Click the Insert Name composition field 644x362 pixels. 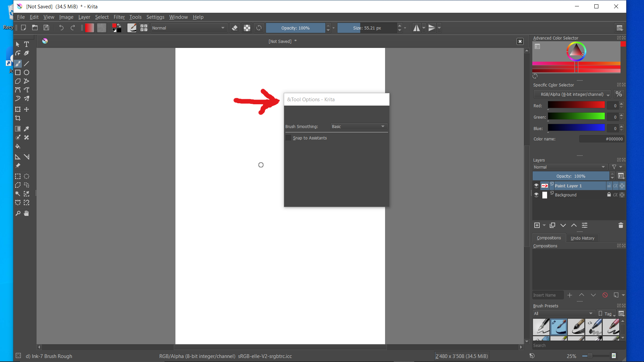547,295
